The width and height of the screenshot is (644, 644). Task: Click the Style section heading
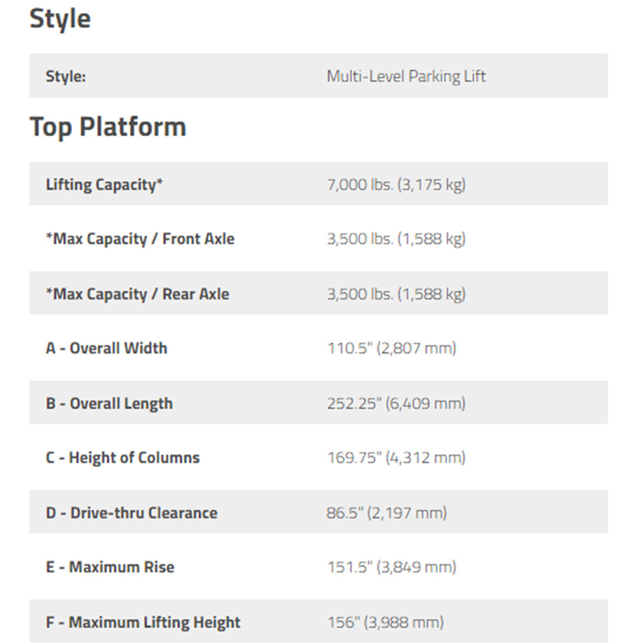(60, 19)
